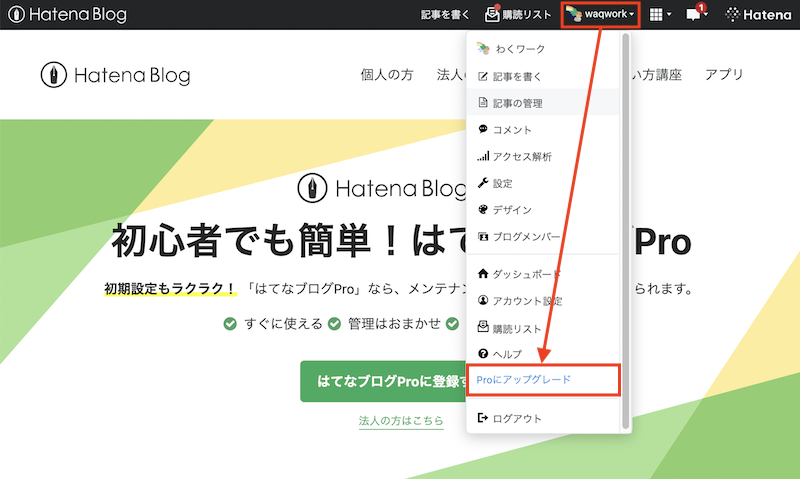Open 個人の方 navigation link
The width and height of the screenshot is (800, 479).
387,75
